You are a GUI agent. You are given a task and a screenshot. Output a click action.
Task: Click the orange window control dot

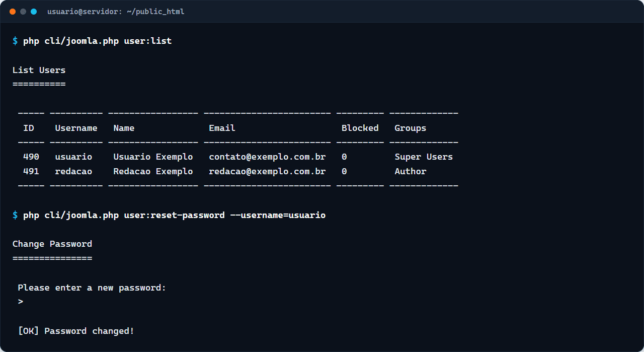coord(13,12)
